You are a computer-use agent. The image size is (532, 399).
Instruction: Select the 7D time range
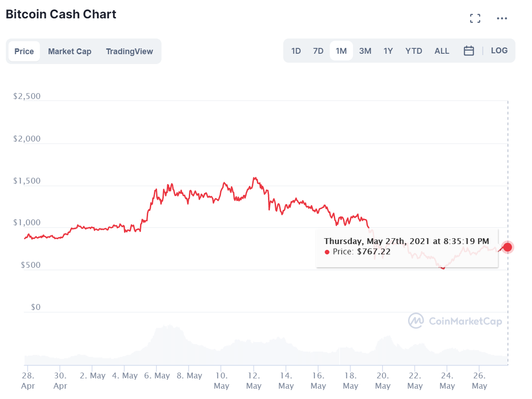(318, 51)
